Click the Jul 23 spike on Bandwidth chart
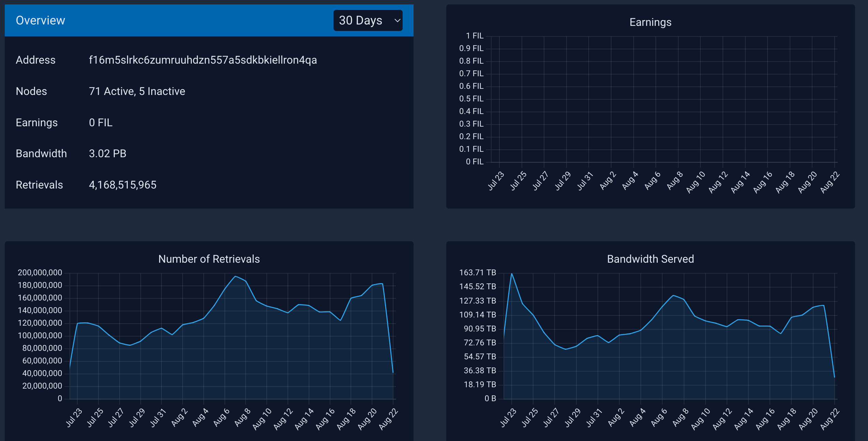This screenshot has width=868, height=441. pyautogui.click(x=512, y=274)
